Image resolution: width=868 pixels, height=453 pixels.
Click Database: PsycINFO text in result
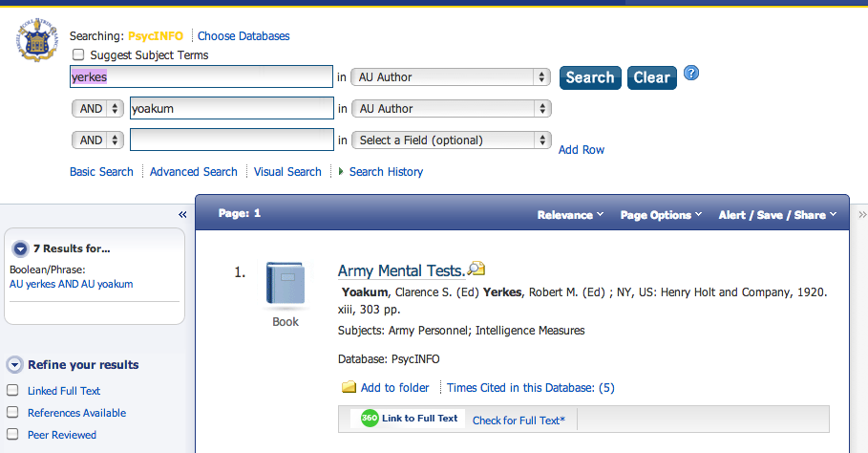pyautogui.click(x=389, y=359)
